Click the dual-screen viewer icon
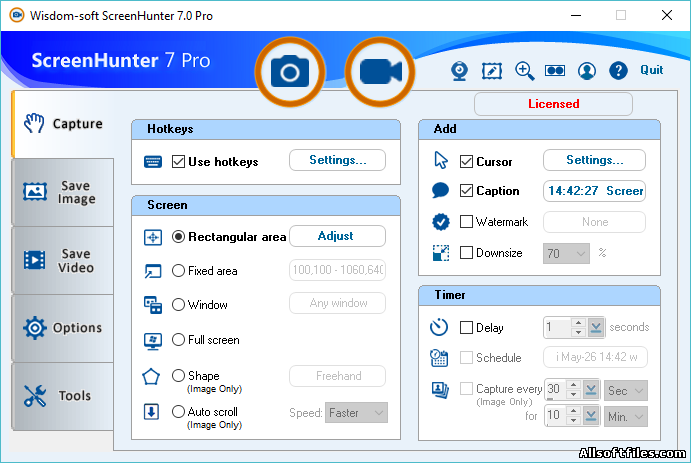This screenshot has width=691, height=463. (x=555, y=70)
